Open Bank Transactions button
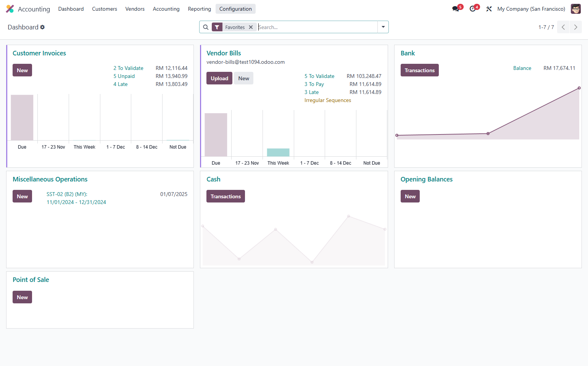 [419, 70]
